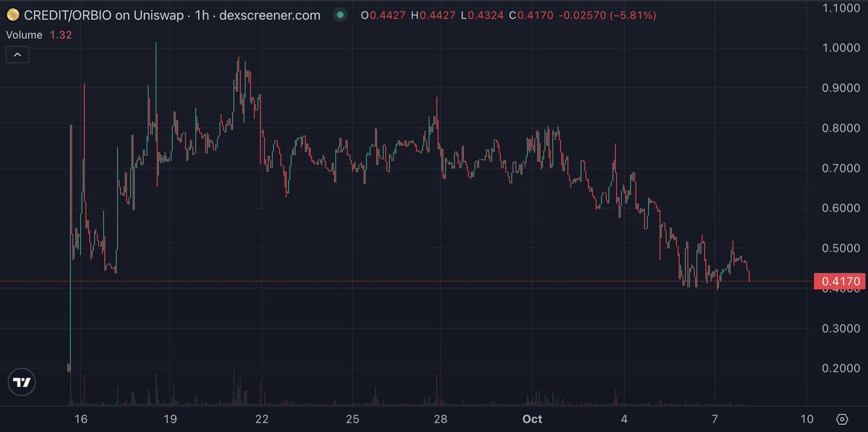Click date label 10 on time axis

[807, 419]
